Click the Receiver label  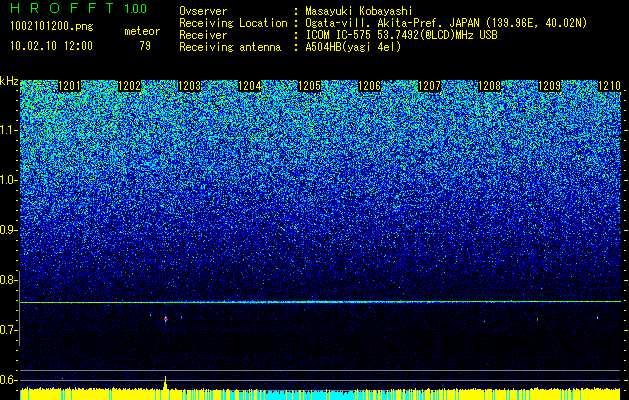pos(203,35)
